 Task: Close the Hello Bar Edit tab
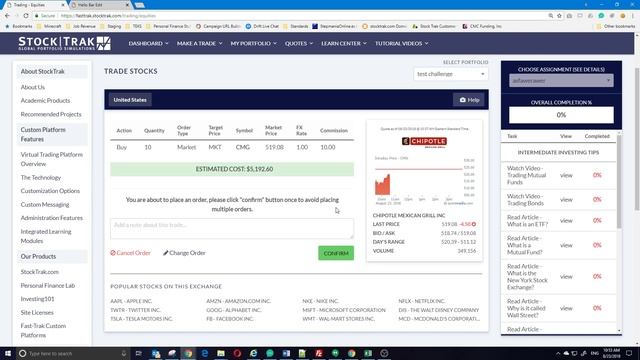pyautogui.click(x=127, y=5)
